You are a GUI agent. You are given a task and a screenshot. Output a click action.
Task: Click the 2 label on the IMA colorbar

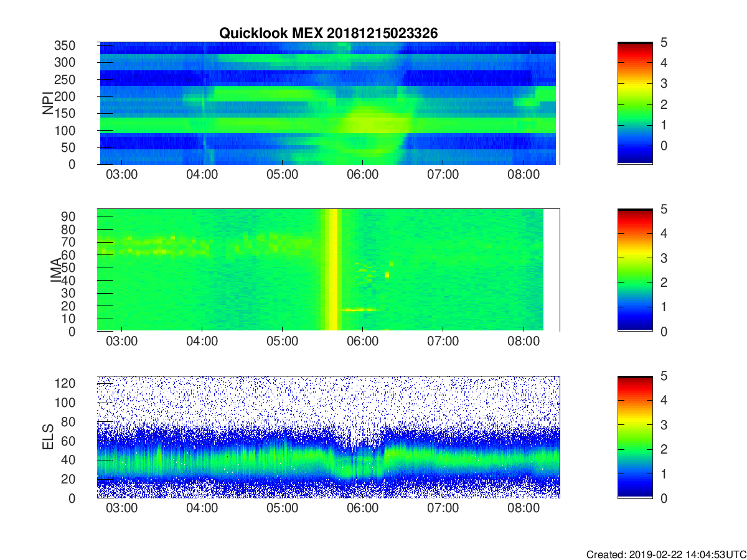(x=664, y=282)
